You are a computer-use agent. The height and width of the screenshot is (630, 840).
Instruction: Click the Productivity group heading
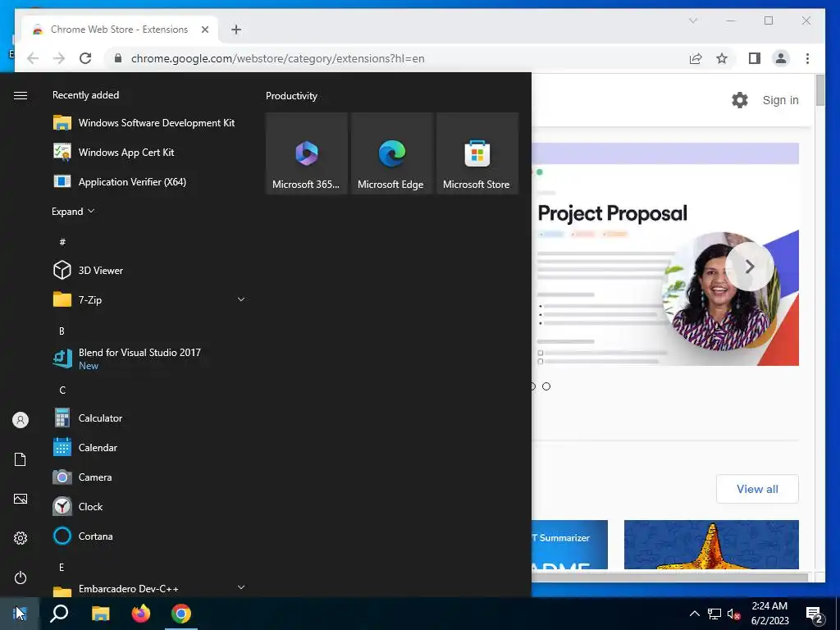click(291, 96)
